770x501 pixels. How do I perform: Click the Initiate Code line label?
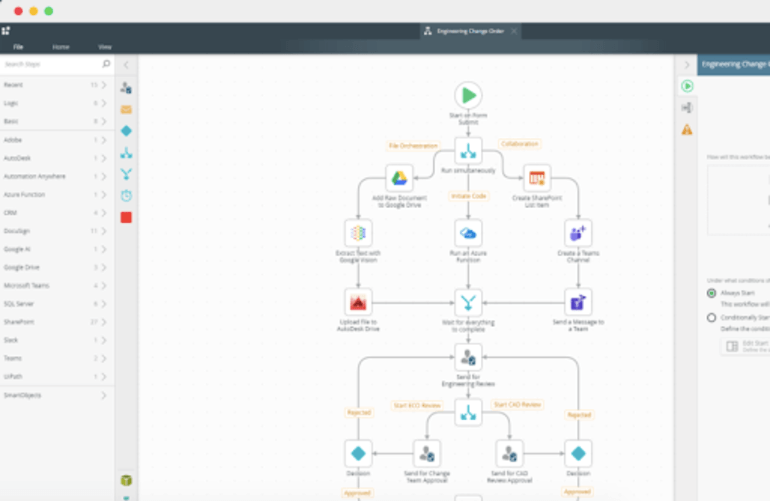click(x=468, y=196)
